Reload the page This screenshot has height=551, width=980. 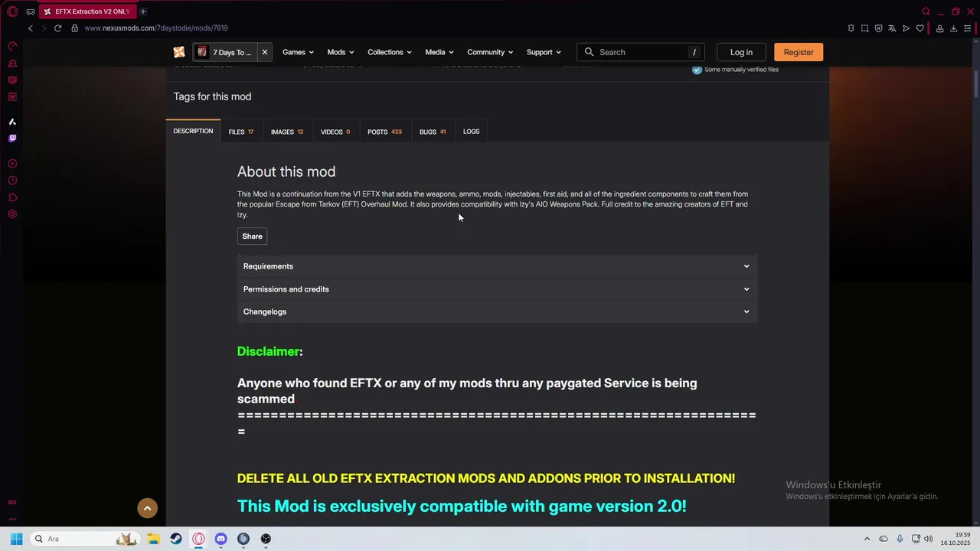57,28
